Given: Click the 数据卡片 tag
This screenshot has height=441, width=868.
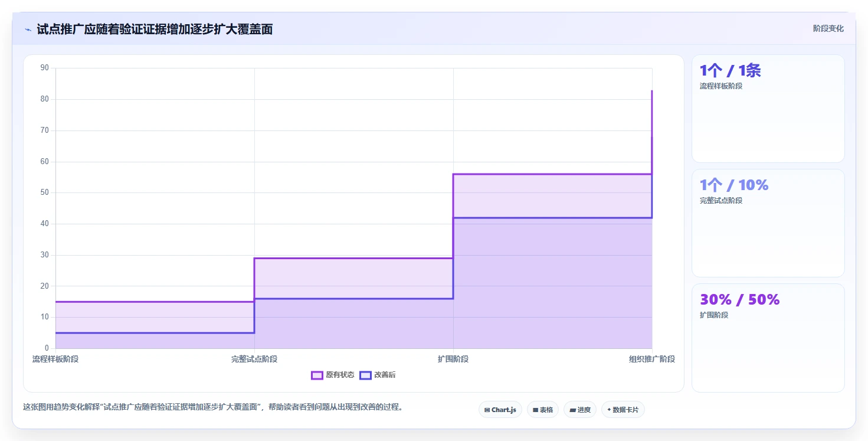Looking at the screenshot, I should [623, 410].
